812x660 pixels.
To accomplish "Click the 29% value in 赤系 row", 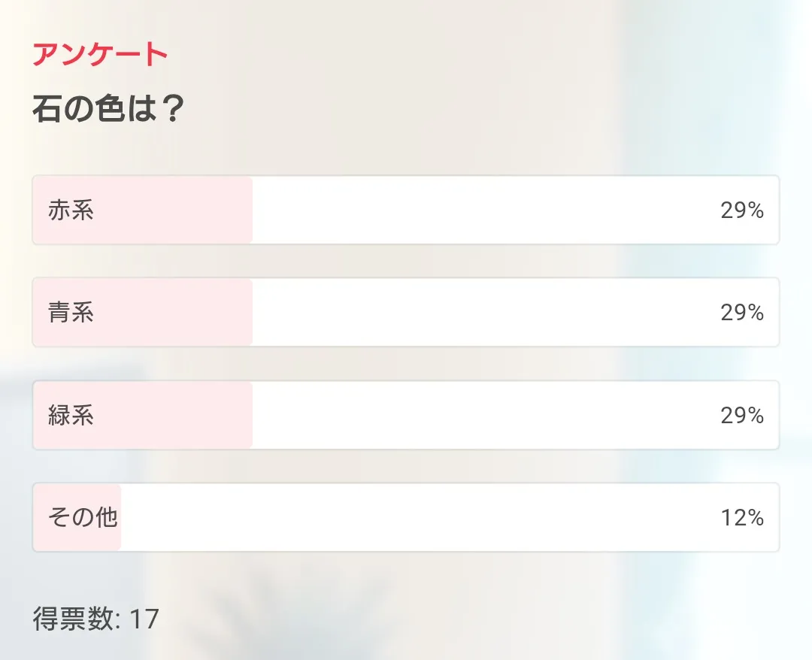I will click(x=742, y=210).
